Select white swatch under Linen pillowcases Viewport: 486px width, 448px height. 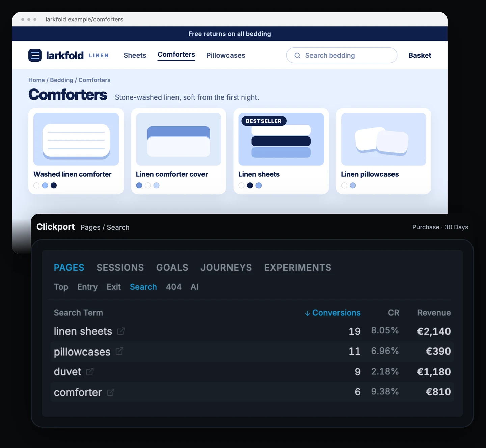point(344,185)
